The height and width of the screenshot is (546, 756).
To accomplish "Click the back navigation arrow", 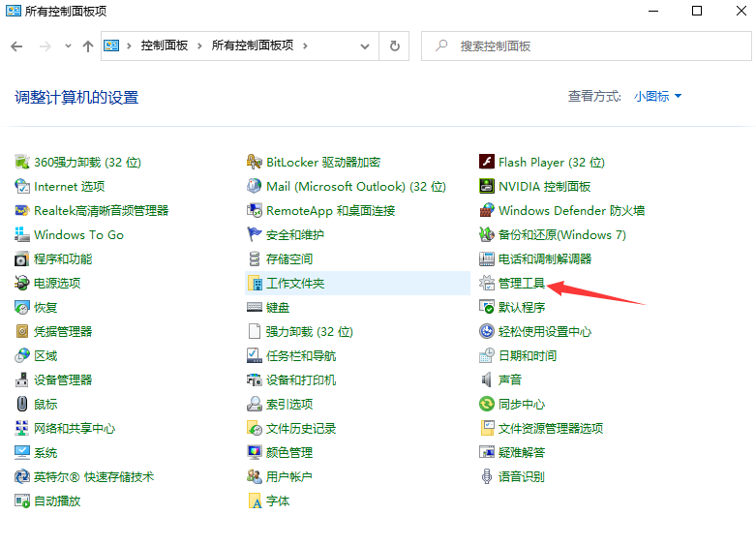I will pyautogui.click(x=16, y=45).
